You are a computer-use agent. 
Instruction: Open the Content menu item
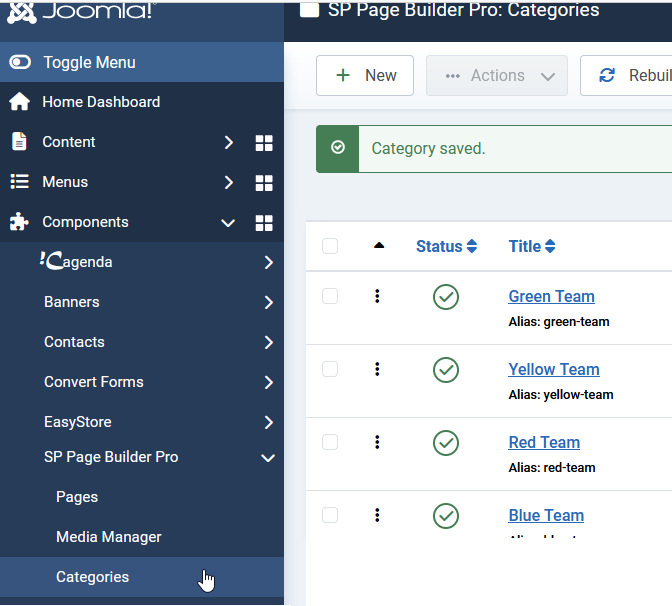(69, 142)
